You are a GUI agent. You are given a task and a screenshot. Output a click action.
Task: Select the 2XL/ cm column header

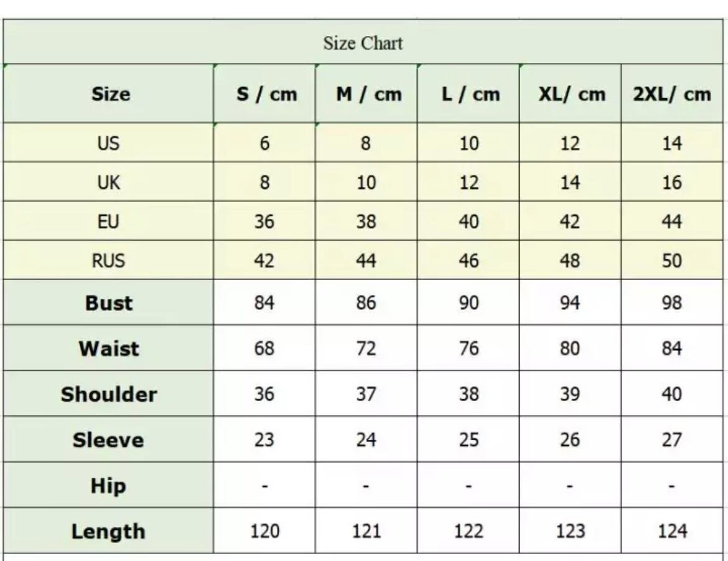672,95
